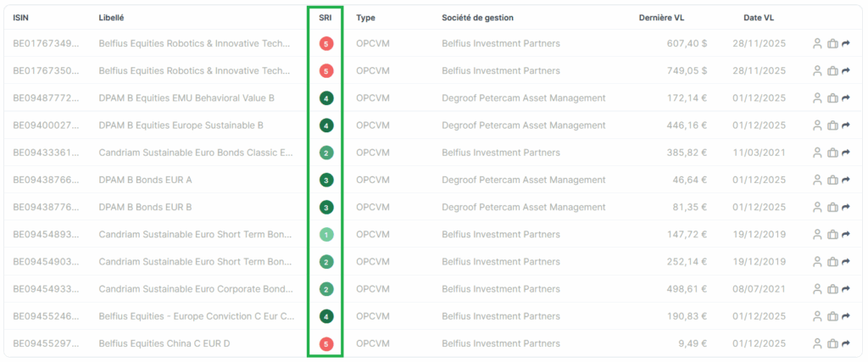Click share arrow for Candriam Sustainable Euro Corporate Bond
This screenshot has width=868, height=362.
pyautogui.click(x=845, y=289)
